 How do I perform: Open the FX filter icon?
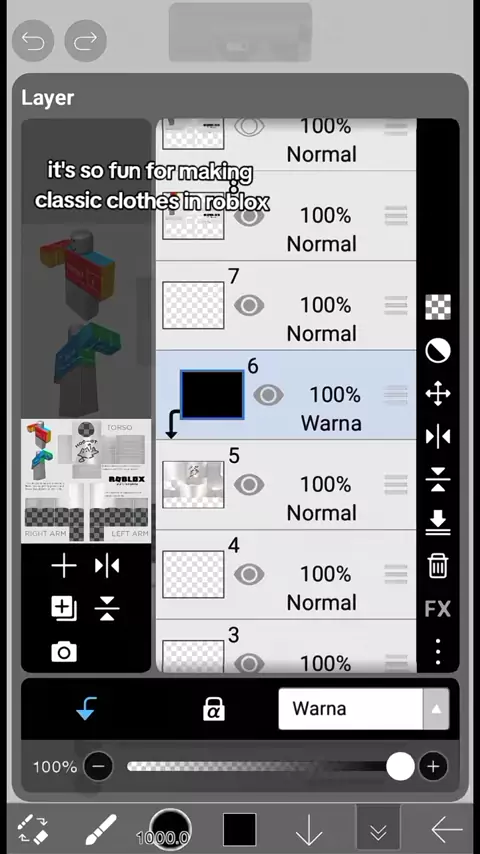(x=438, y=608)
